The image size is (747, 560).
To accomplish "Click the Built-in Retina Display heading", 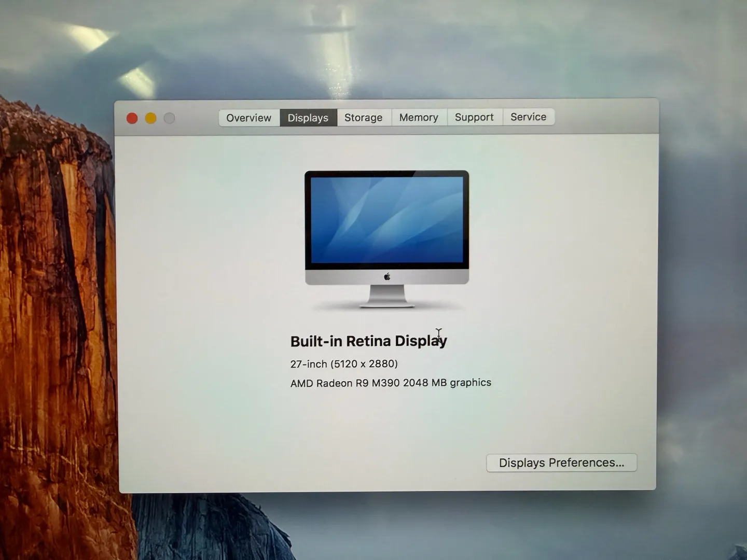I will pyautogui.click(x=368, y=341).
